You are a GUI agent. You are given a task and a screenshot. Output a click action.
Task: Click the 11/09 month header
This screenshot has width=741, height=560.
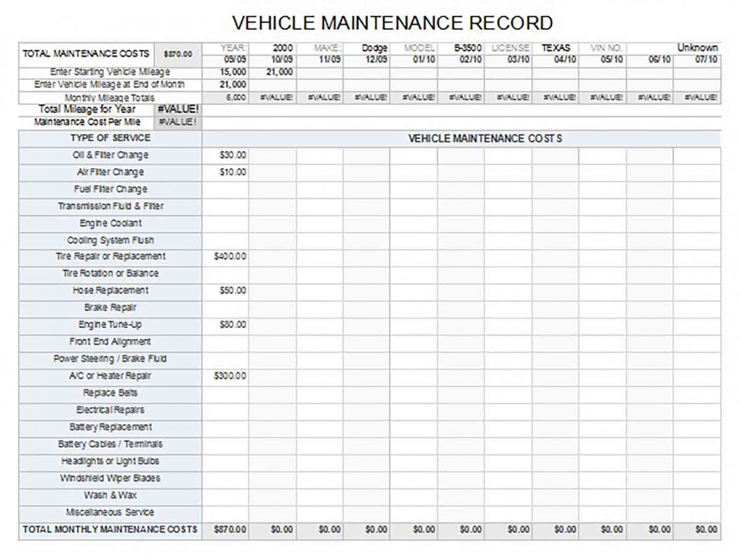(319, 60)
